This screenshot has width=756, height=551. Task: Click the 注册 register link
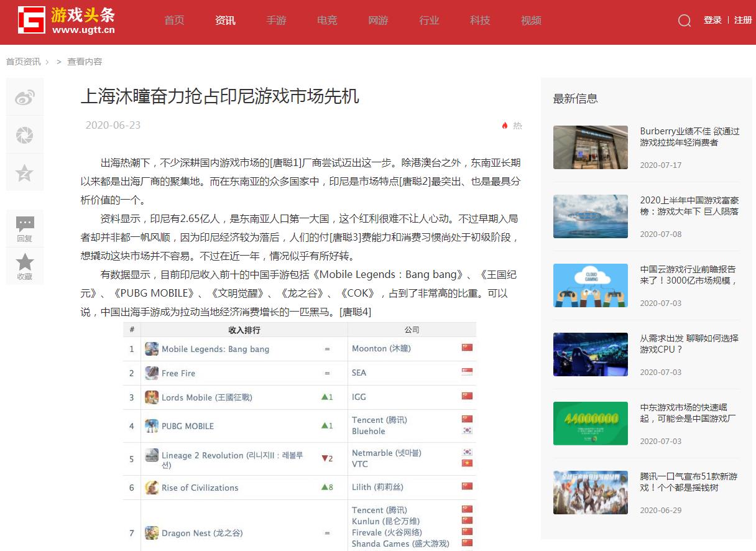tap(743, 20)
